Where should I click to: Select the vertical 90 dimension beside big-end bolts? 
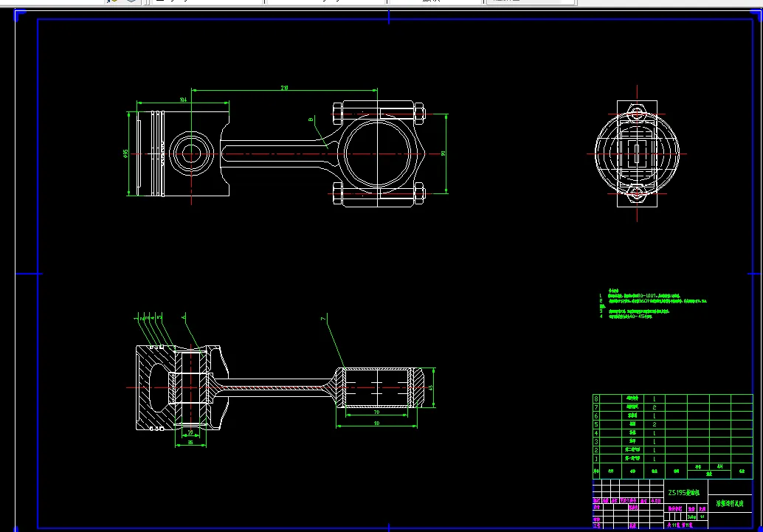pyautogui.click(x=443, y=153)
